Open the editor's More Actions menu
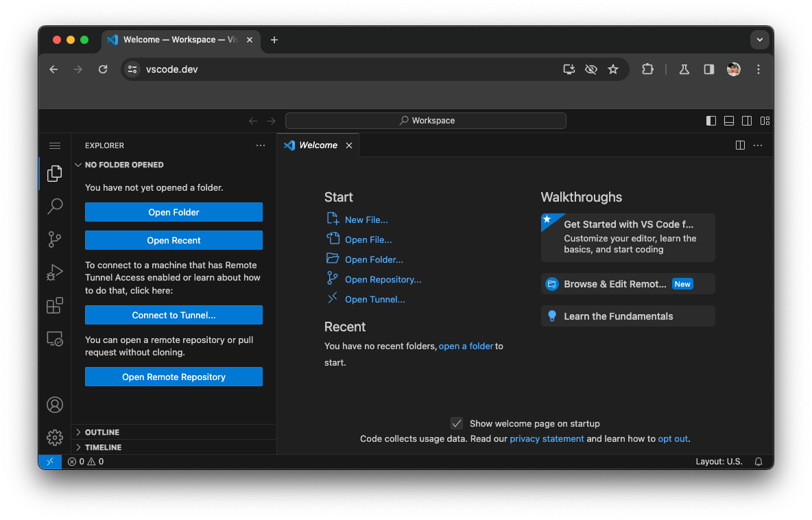Screen dimensions: 812x520 [758, 145]
